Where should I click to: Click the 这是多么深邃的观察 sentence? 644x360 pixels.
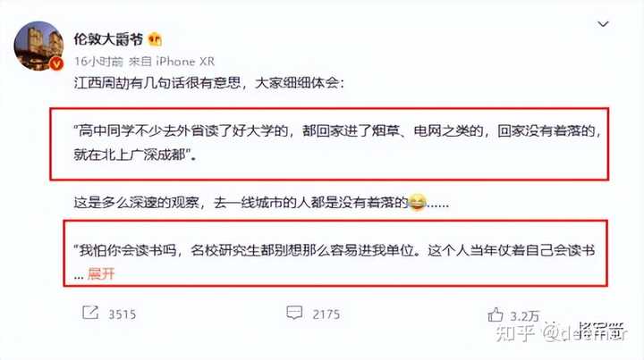(x=261, y=203)
